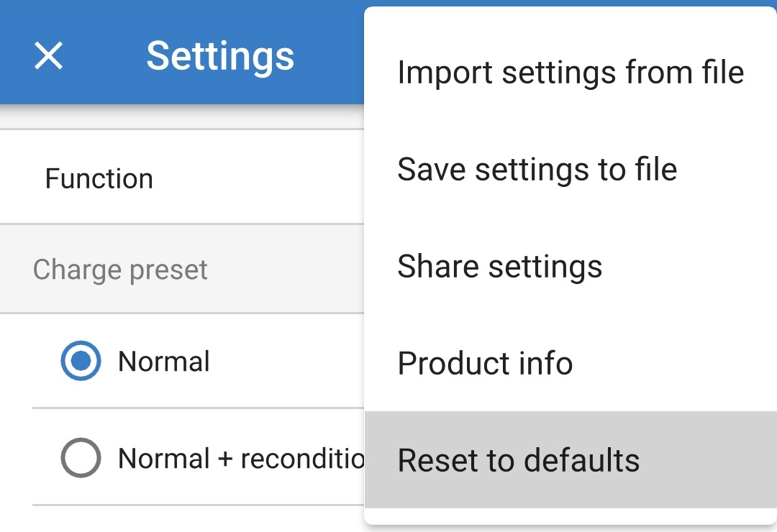The height and width of the screenshot is (532, 777).
Task: Select the Normal radio button circle
Action: pyautogui.click(x=81, y=361)
